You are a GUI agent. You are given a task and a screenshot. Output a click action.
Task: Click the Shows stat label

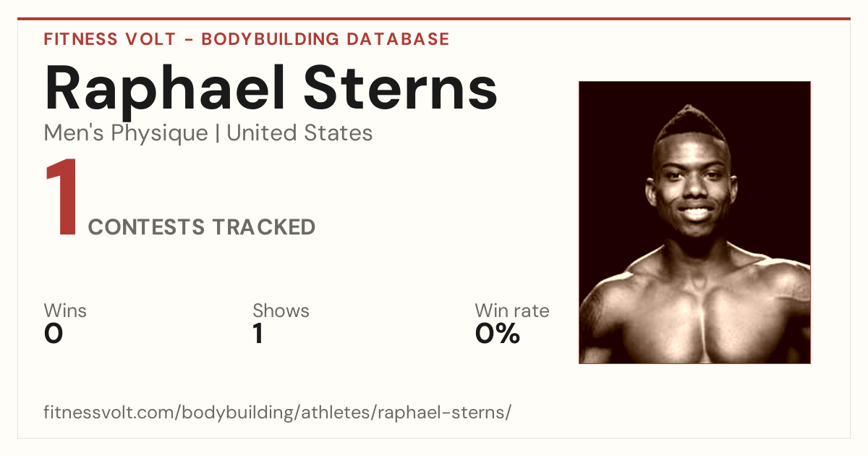281,311
